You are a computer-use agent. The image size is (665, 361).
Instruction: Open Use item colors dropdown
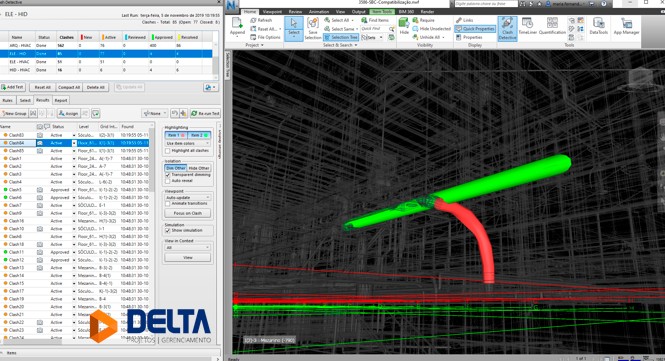[x=187, y=143]
